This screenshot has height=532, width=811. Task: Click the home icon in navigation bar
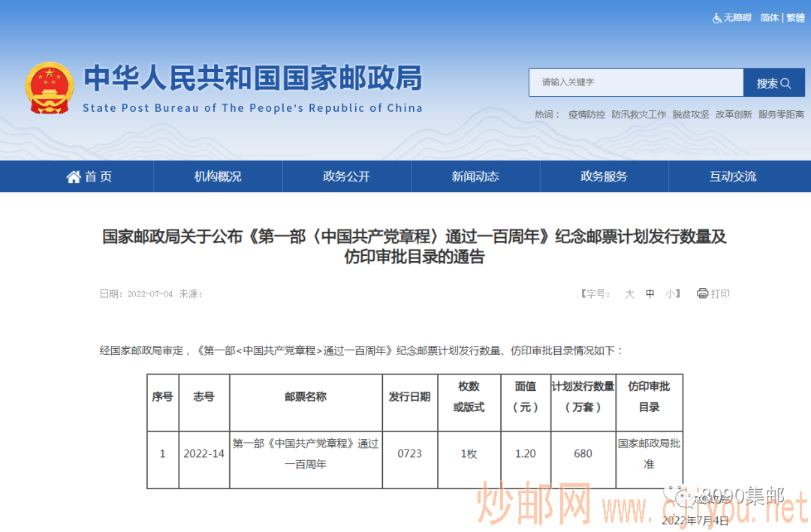74,177
